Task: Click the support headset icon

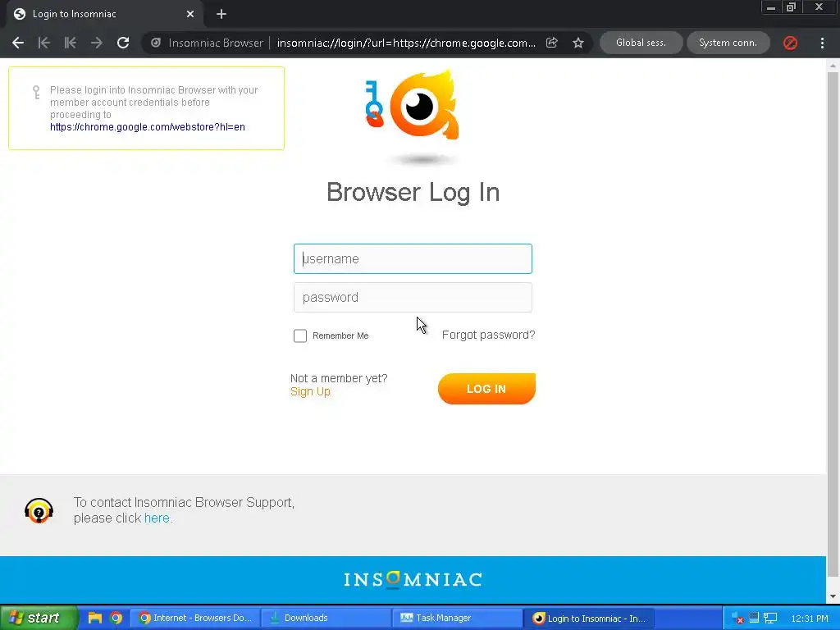Action: point(39,510)
